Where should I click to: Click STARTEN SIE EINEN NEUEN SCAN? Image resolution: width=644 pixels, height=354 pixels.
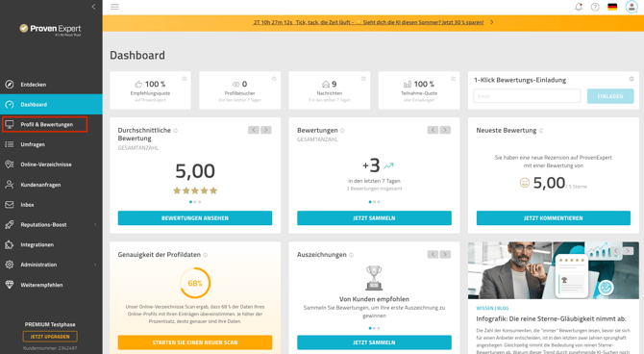(x=195, y=342)
